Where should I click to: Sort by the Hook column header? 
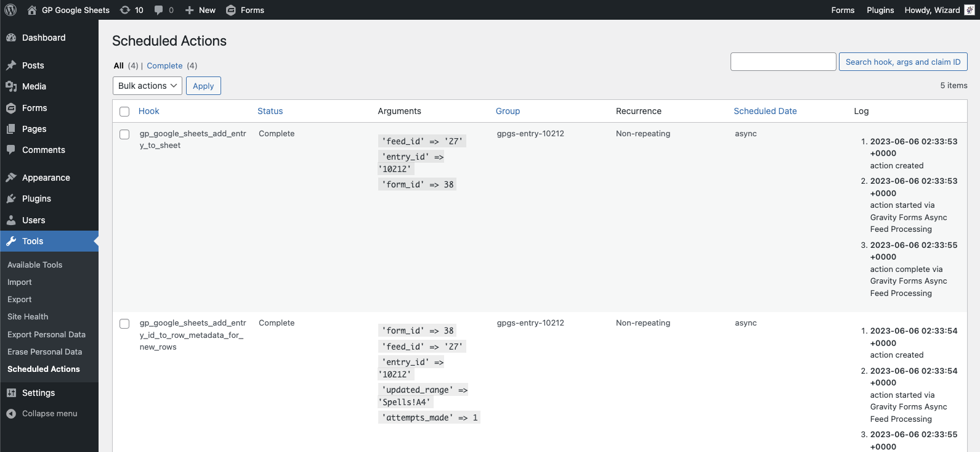tap(149, 111)
